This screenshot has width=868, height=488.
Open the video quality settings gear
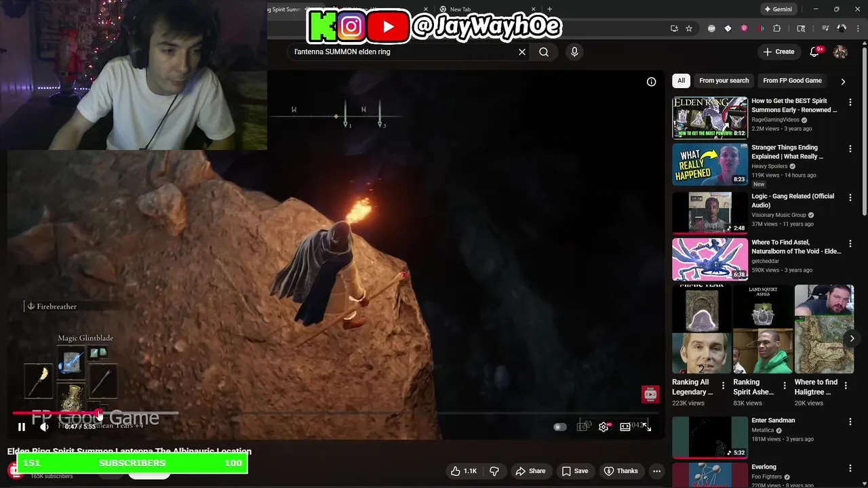click(x=604, y=427)
